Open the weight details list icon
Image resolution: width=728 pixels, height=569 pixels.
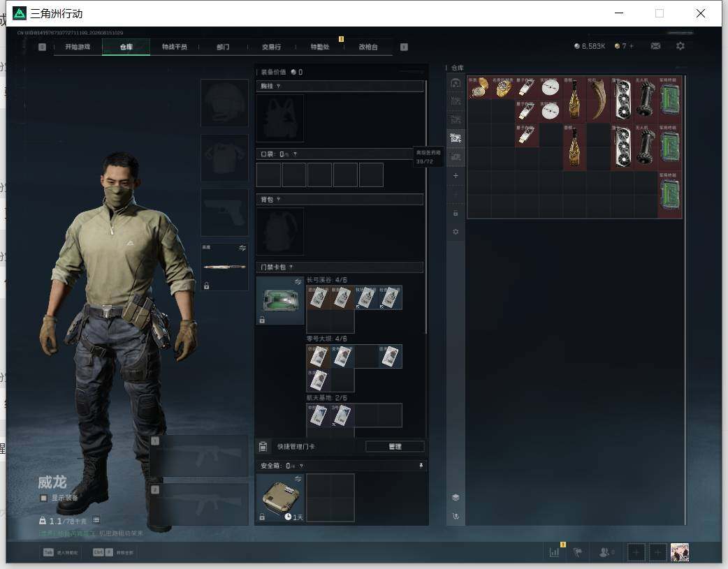96,520
